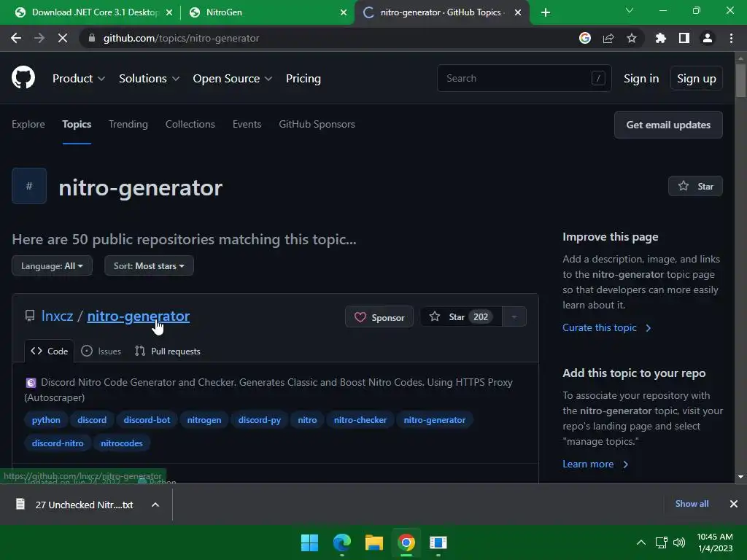Go to Explore tab
The image size is (747, 560).
click(x=28, y=124)
